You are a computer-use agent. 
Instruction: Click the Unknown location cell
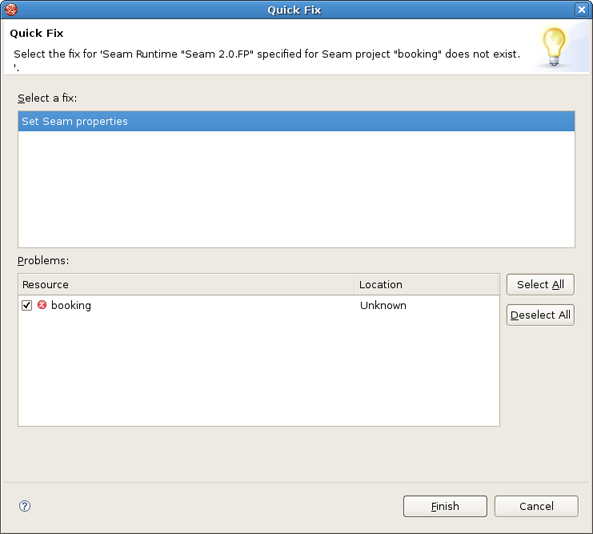383,305
